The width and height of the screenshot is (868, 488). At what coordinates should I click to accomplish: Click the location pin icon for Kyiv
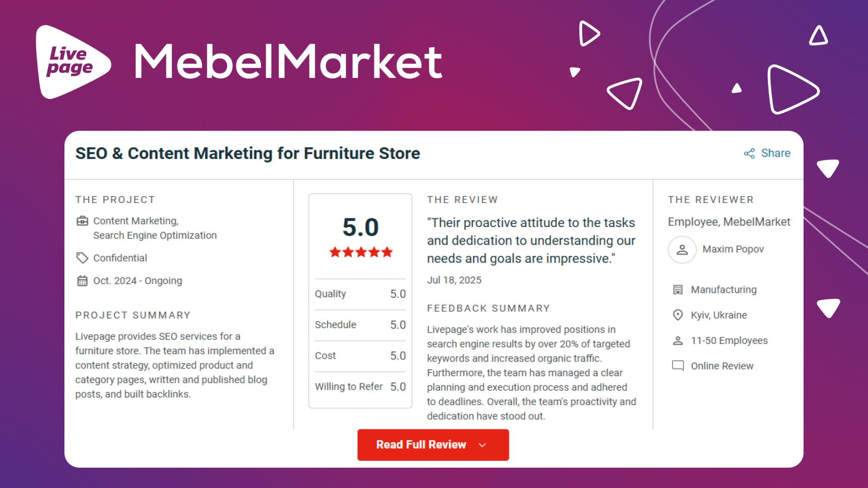(x=678, y=315)
